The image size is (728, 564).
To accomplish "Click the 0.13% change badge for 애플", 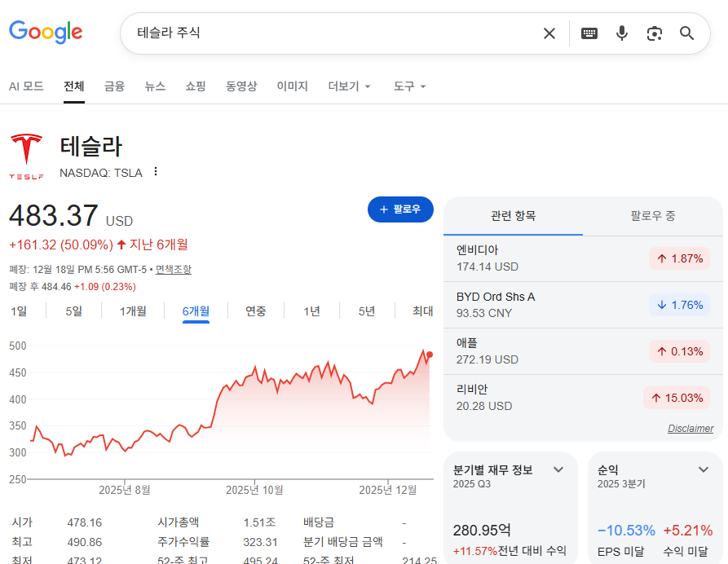I will tap(680, 351).
